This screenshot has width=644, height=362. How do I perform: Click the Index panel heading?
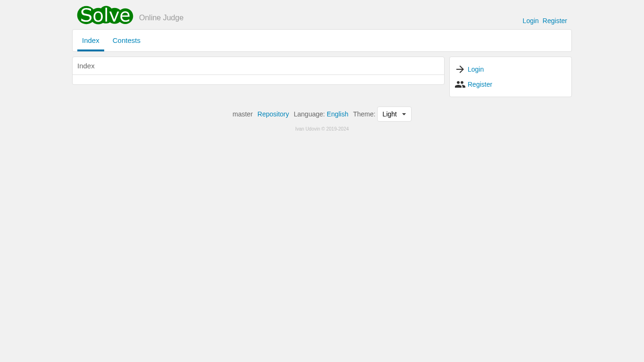click(86, 66)
